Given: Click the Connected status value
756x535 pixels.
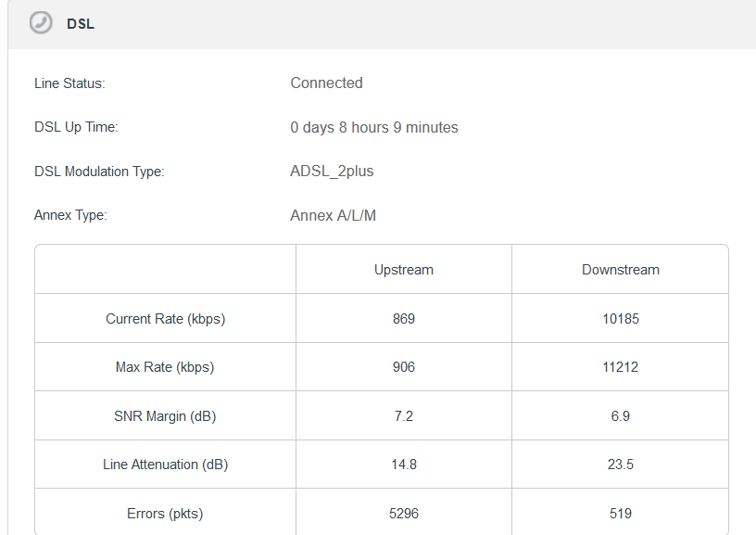Looking at the screenshot, I should tap(326, 83).
